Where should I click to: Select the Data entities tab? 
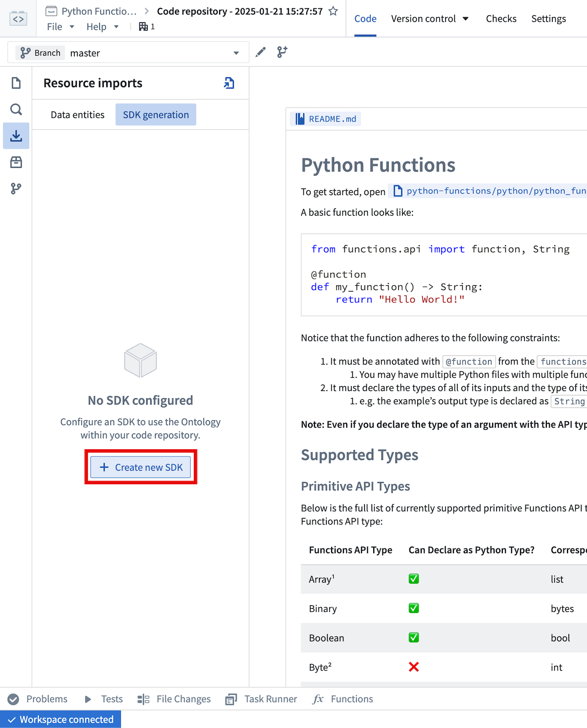77,114
